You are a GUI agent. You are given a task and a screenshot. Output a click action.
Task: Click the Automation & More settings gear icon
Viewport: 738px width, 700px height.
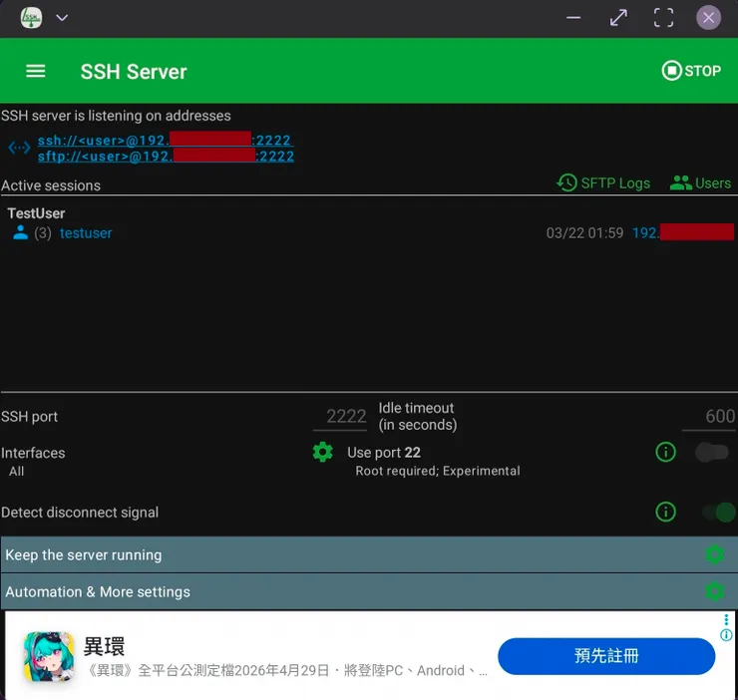[714, 591]
